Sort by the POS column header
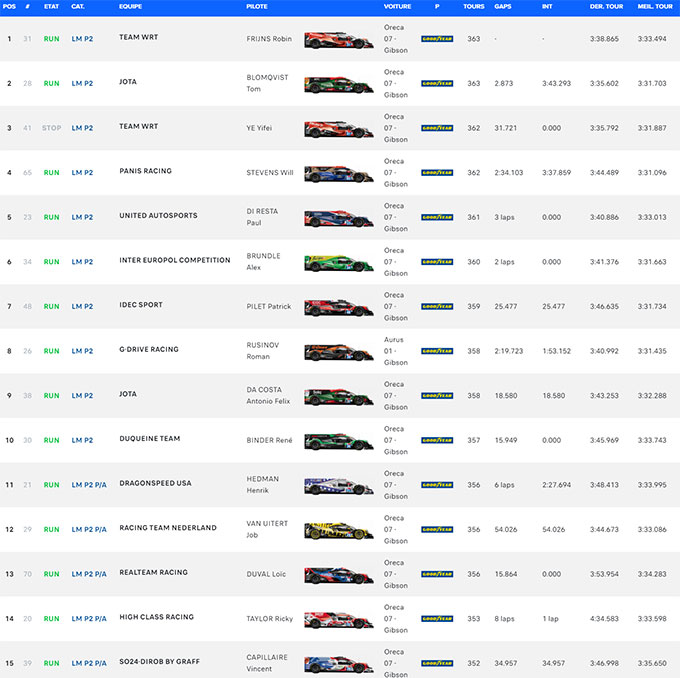The height and width of the screenshot is (678, 680). tap(9, 6)
